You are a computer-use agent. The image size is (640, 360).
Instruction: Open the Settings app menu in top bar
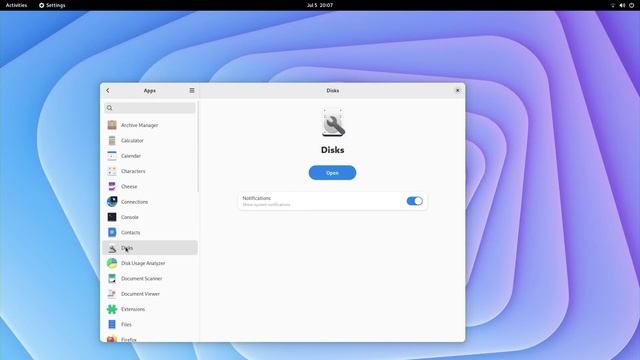click(52, 5)
